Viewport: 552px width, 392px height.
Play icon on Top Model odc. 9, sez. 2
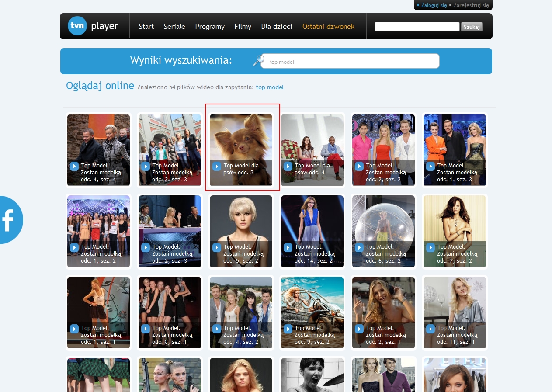click(x=288, y=329)
